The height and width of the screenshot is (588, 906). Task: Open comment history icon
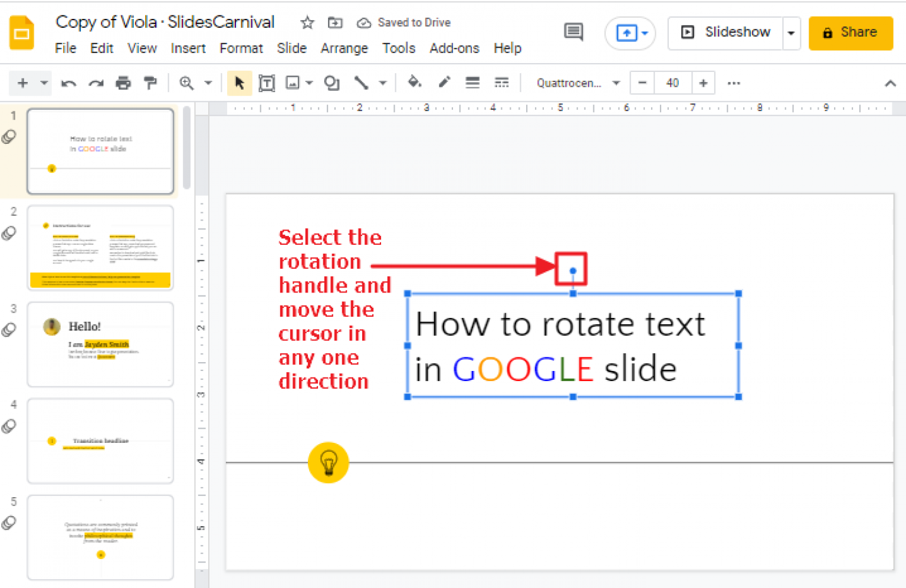[573, 32]
